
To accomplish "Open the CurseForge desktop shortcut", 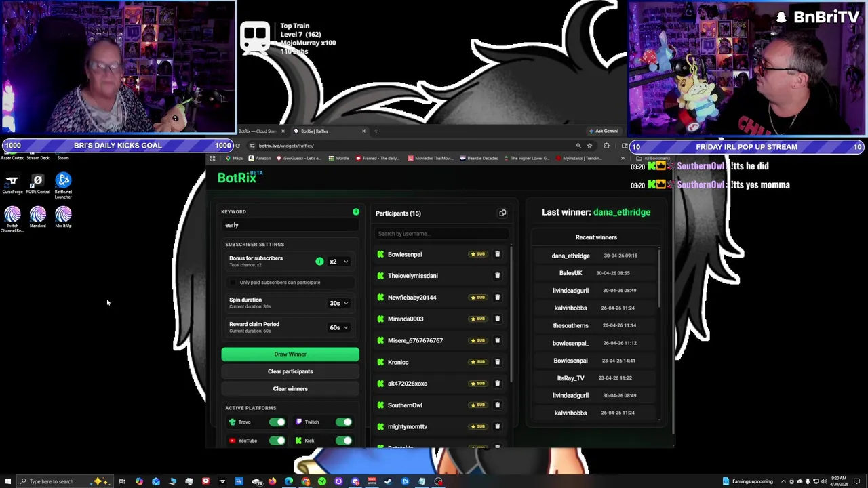I will coord(12,183).
